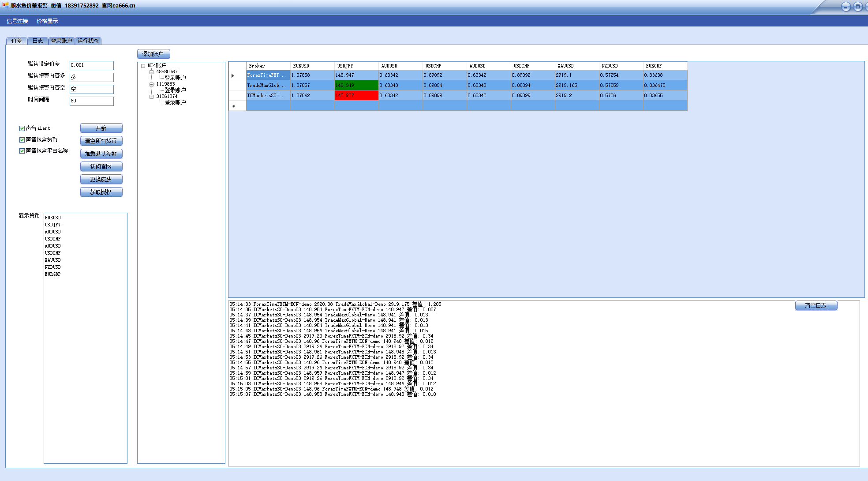Click the app icon in title bar
Viewport: 868px width, 481px height.
coord(5,5)
